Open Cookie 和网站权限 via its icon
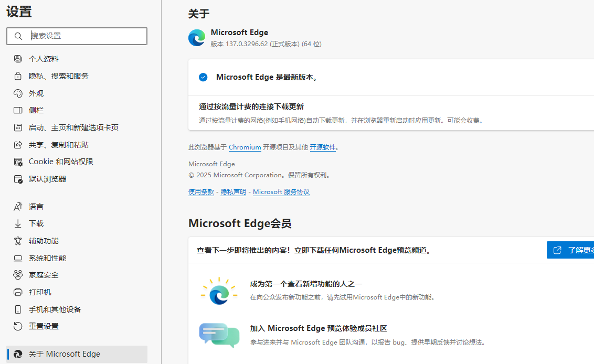This screenshot has width=594, height=364. pos(18,162)
